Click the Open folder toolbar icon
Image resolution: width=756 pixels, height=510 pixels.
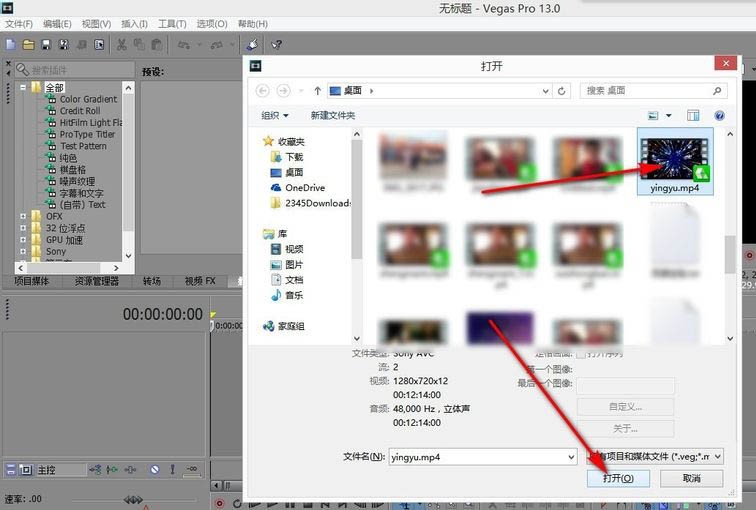[x=28, y=45]
